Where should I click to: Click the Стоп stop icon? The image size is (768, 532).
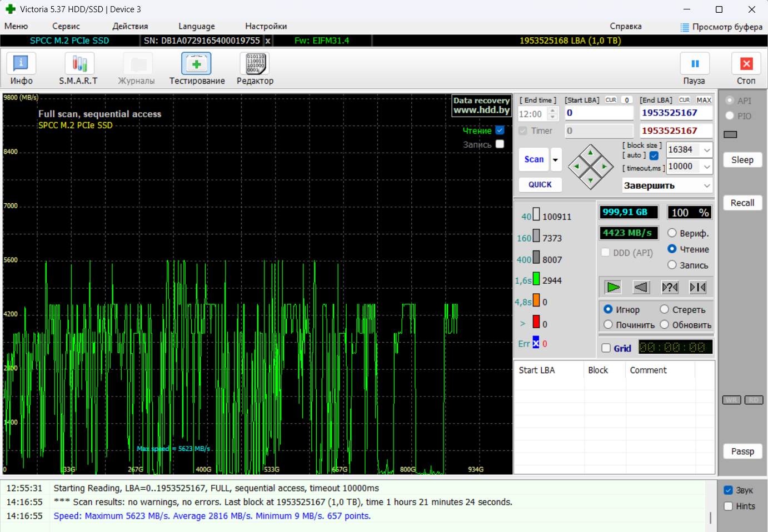point(746,64)
